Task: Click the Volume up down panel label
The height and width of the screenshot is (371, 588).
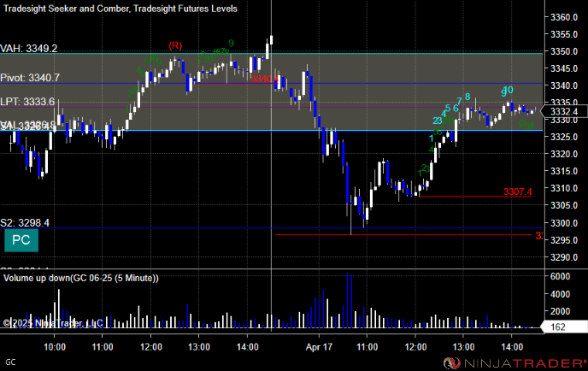Action: click(81, 278)
